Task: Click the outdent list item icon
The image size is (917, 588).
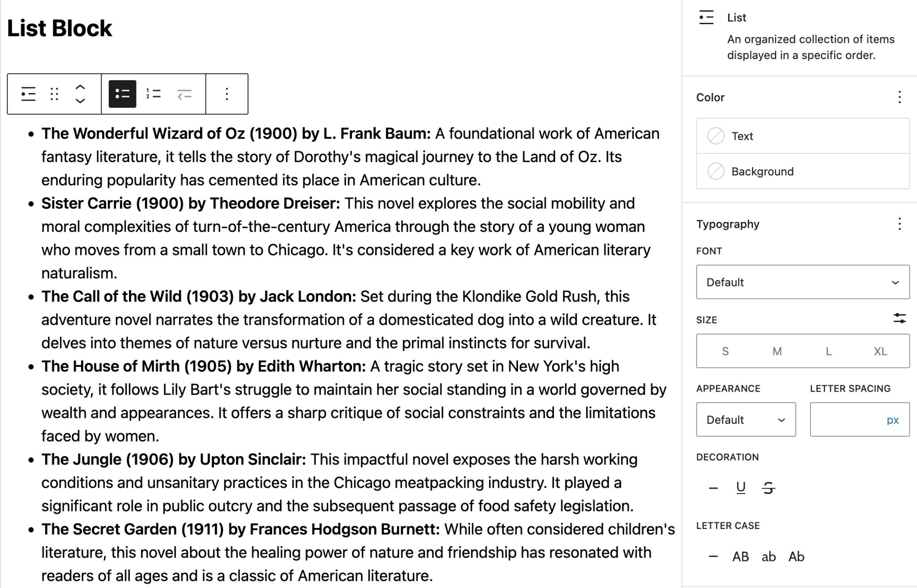Action: tap(184, 94)
